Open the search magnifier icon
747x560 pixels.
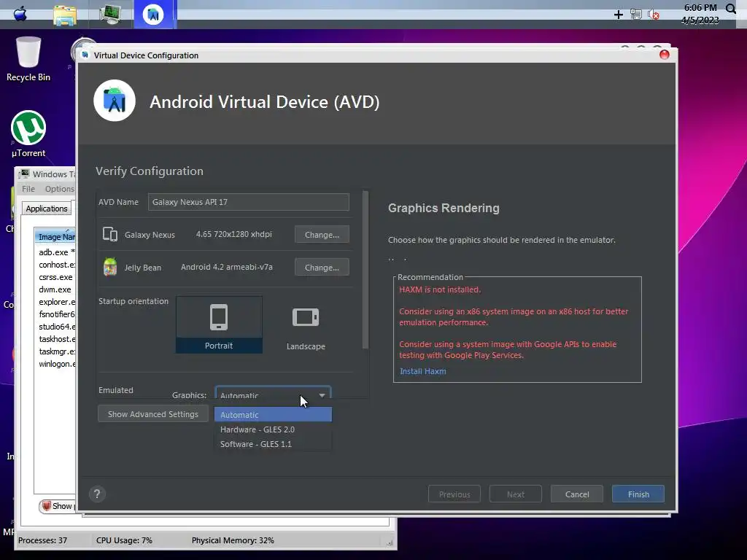[x=731, y=8]
